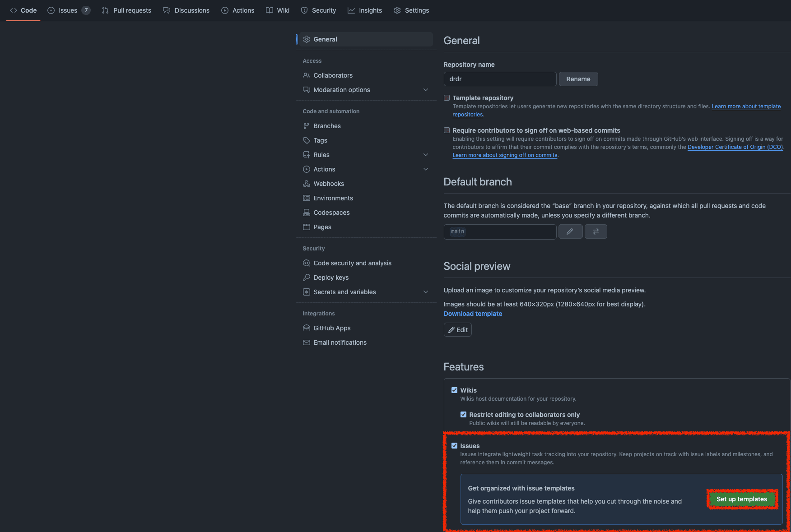This screenshot has height=532, width=791.
Task: Click the Settings gear icon in top nav
Action: click(x=397, y=10)
